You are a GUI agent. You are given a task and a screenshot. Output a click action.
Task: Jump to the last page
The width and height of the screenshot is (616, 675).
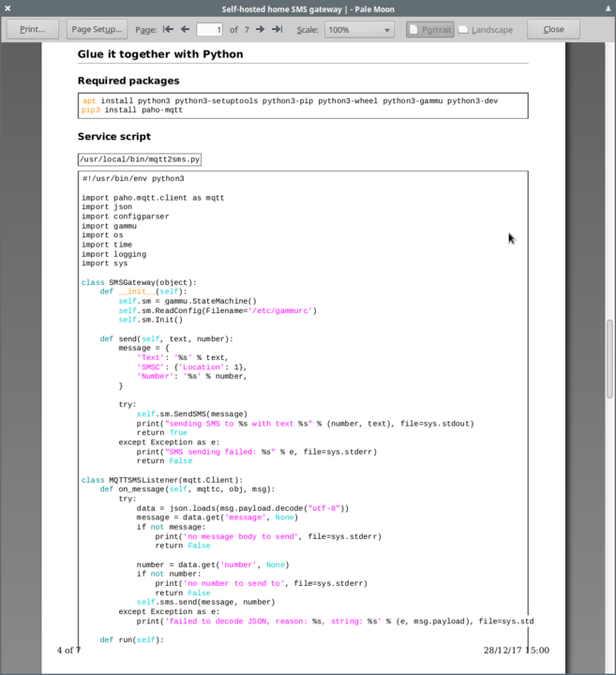click(277, 29)
